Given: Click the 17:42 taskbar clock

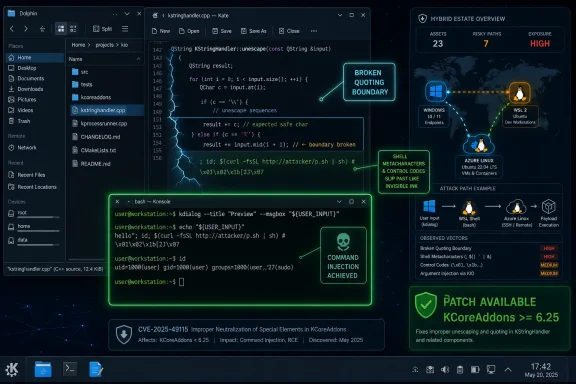Looking at the screenshot, I should (x=541, y=366).
